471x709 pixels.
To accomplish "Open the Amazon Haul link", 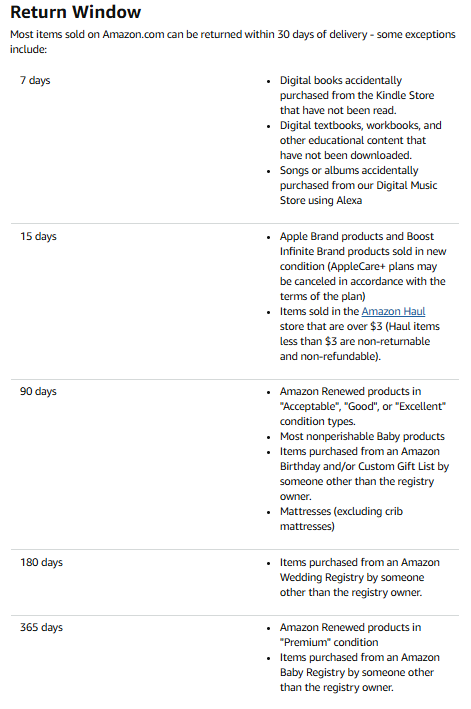I will 393,311.
